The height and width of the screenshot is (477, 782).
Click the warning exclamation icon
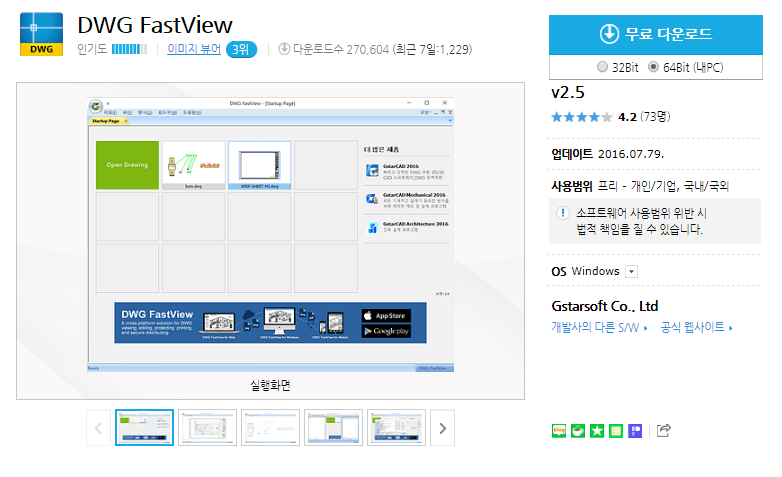pyautogui.click(x=562, y=214)
